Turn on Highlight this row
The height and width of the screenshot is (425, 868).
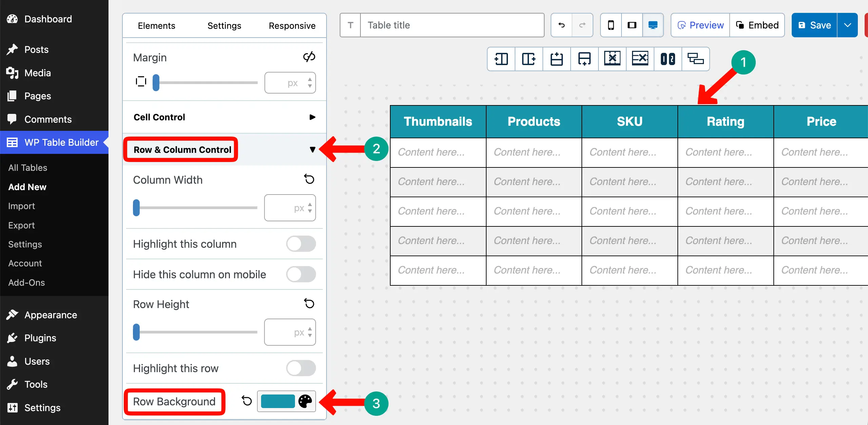coord(301,368)
